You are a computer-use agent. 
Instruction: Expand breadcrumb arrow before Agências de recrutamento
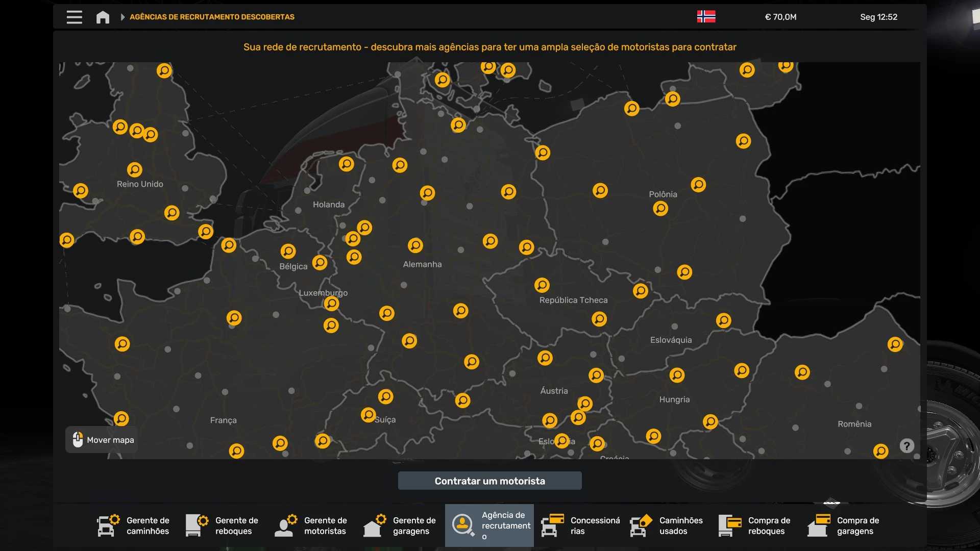pos(122,17)
